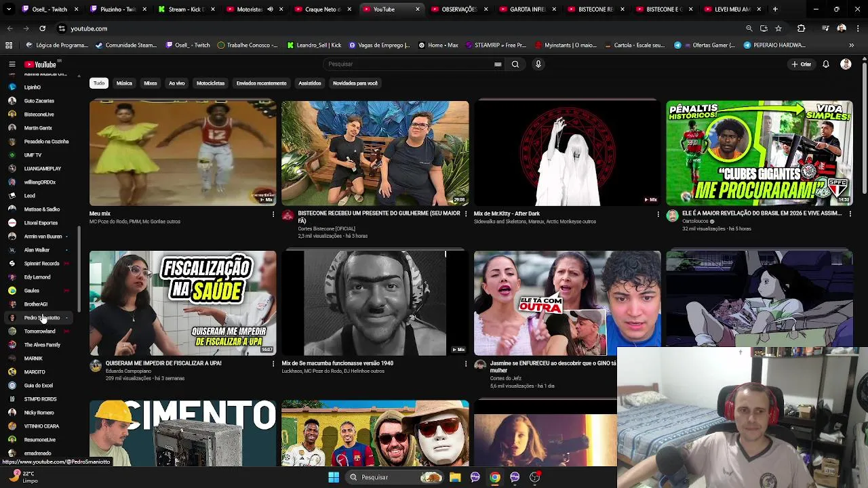The height and width of the screenshot is (488, 868).
Task: Open STMPD RCRDS subscription in sidebar
Action: click(x=39, y=399)
